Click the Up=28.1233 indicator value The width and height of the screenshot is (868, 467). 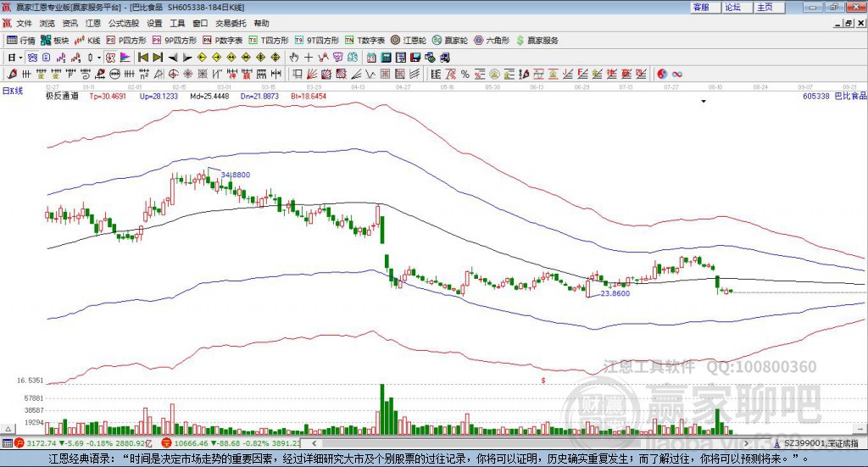pyautogui.click(x=159, y=96)
